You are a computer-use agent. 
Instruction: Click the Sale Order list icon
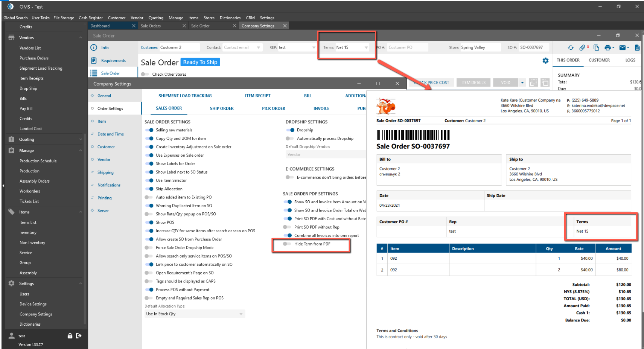(x=94, y=73)
